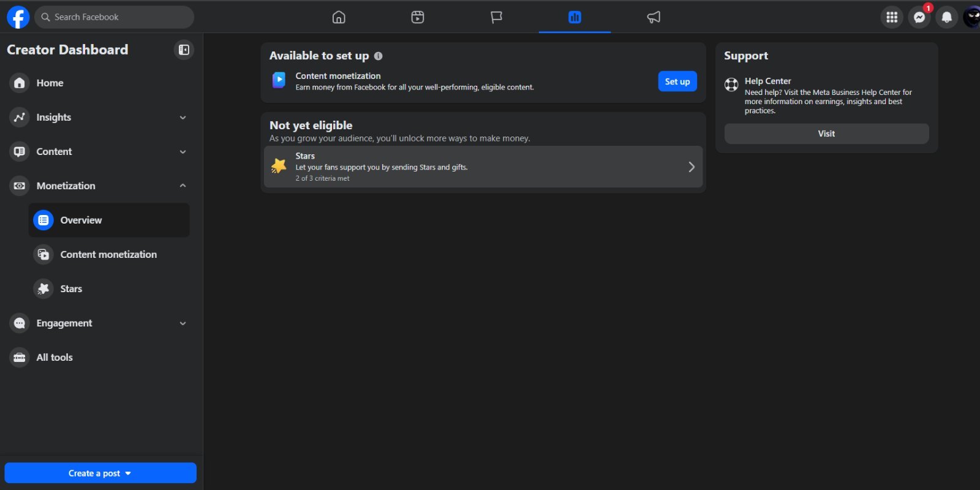Open the Ads megaphone tab icon

click(x=654, y=17)
